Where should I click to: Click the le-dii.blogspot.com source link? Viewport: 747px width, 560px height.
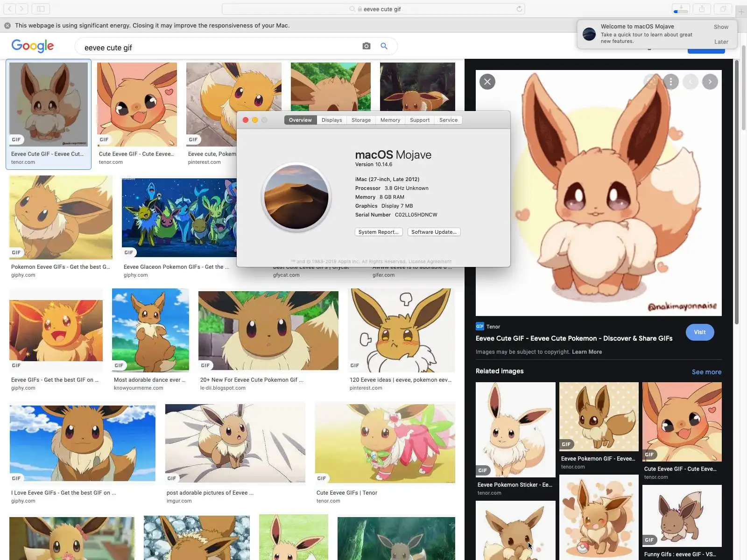pyautogui.click(x=223, y=388)
